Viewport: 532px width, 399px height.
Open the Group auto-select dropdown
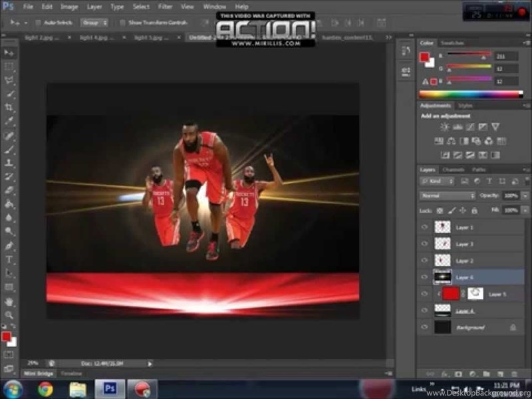click(94, 22)
